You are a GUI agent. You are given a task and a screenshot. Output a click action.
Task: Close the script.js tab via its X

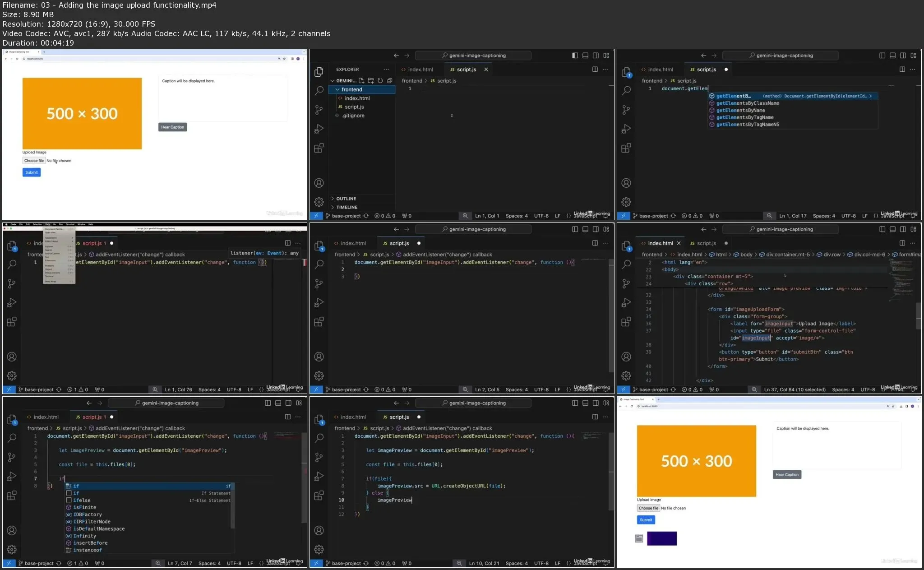point(486,70)
